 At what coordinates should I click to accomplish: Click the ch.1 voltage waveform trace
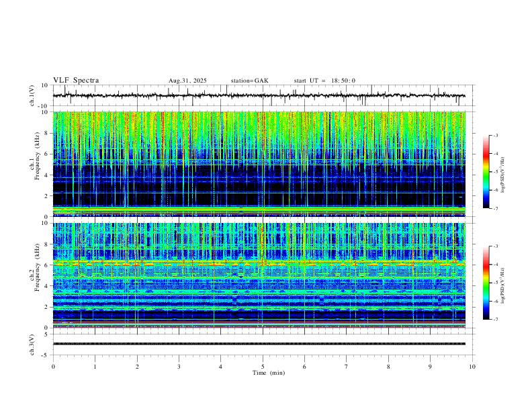pyautogui.click(x=259, y=95)
